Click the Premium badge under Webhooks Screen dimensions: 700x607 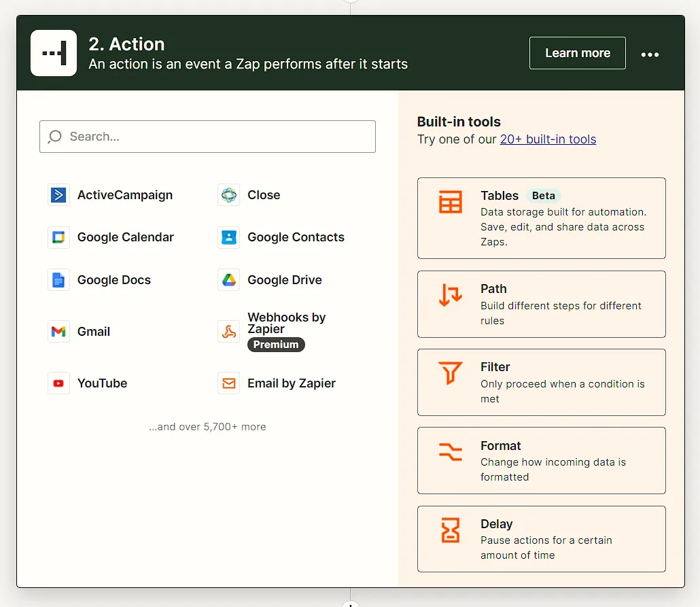click(x=276, y=345)
